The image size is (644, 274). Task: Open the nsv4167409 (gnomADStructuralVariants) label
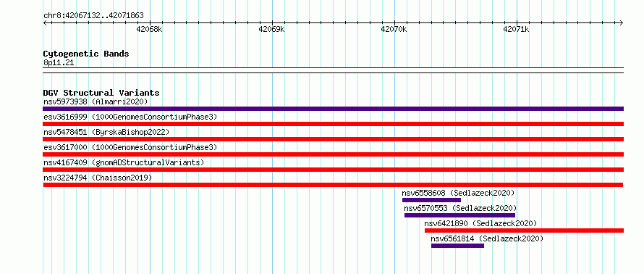124,162
